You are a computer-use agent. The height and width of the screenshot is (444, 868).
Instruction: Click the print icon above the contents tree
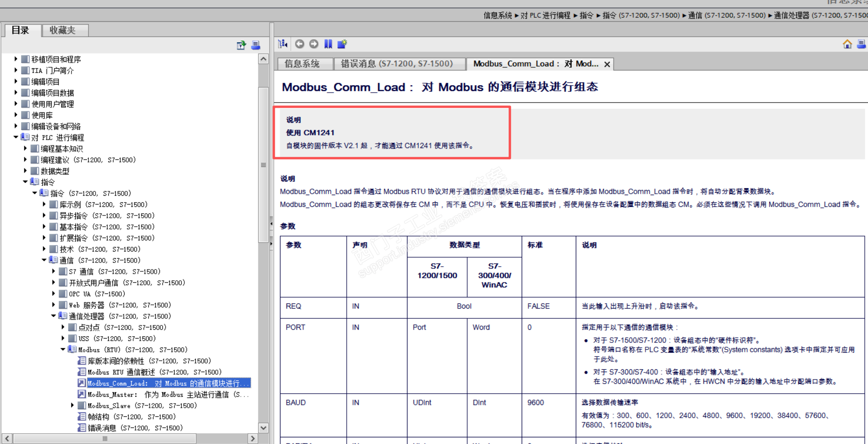[x=256, y=45]
